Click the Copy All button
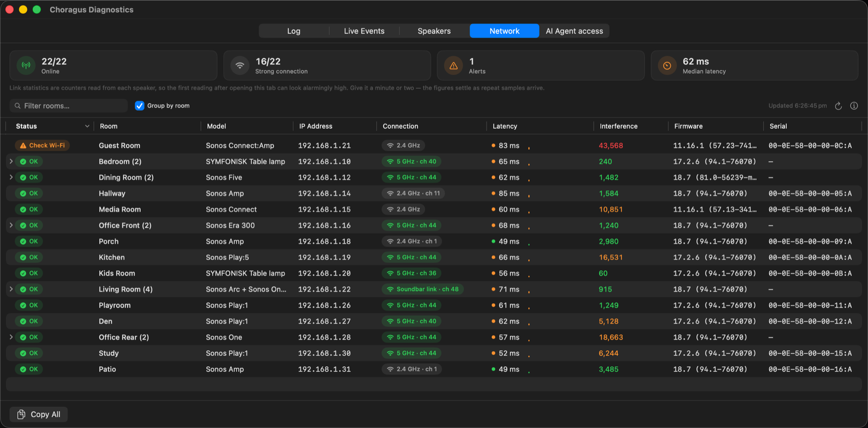868x428 pixels. pos(39,414)
